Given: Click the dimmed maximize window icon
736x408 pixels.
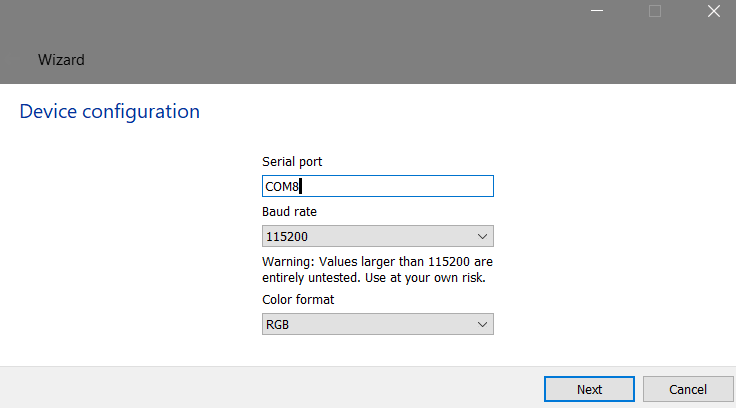Looking at the screenshot, I should (655, 12).
